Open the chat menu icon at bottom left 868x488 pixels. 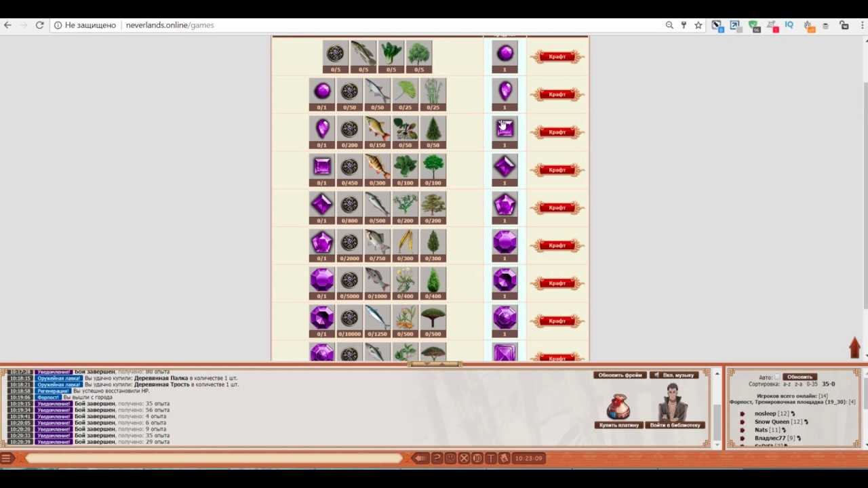(x=7, y=459)
